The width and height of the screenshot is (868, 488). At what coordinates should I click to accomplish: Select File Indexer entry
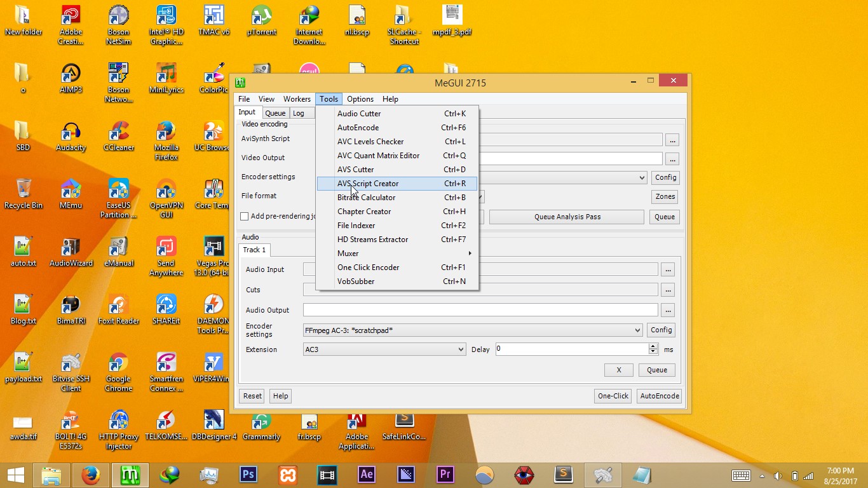click(x=397, y=226)
